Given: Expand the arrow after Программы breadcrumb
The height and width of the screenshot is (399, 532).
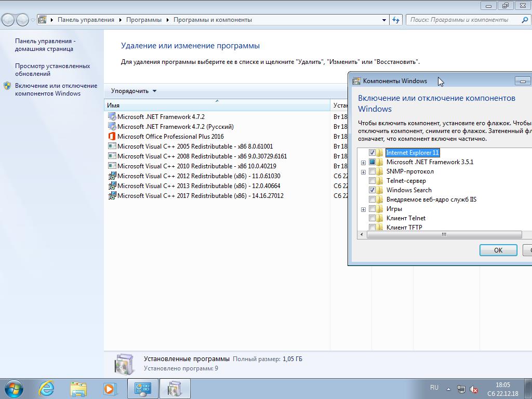Looking at the screenshot, I should 167,20.
